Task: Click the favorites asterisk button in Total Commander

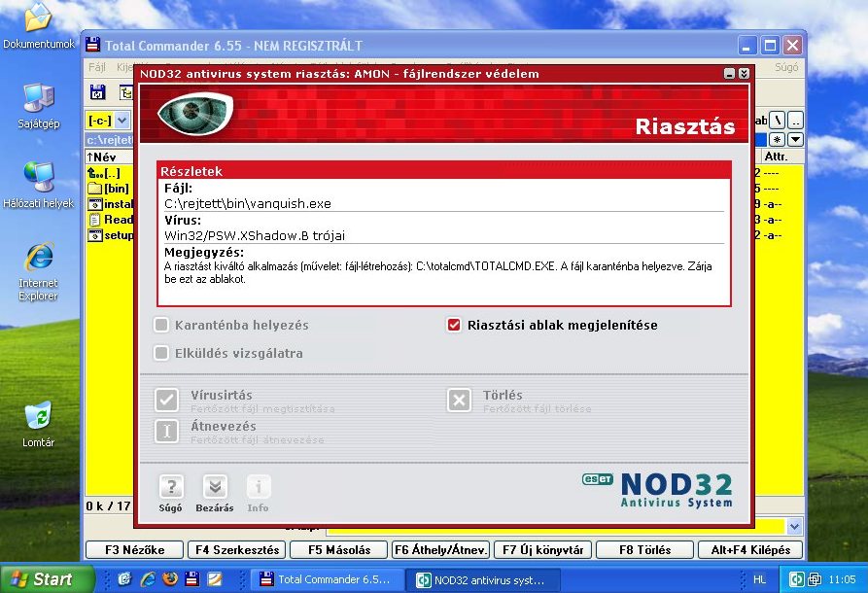Action: [778, 139]
